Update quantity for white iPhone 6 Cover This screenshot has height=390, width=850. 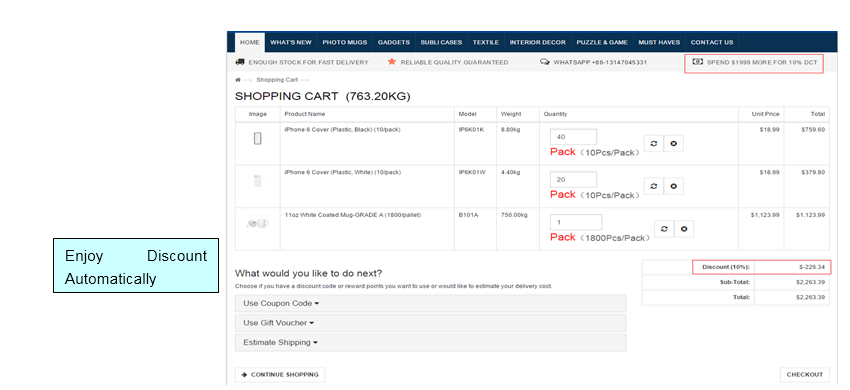[x=654, y=186]
